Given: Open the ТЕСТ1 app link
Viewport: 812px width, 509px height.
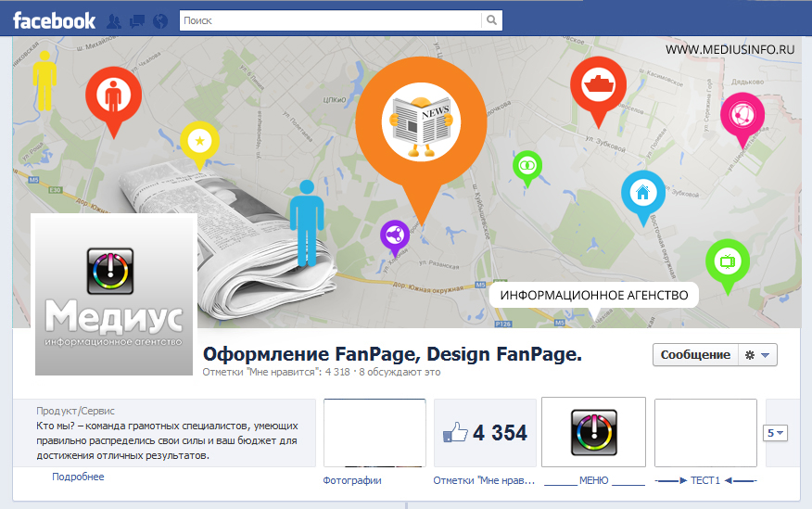Looking at the screenshot, I should point(705,480).
